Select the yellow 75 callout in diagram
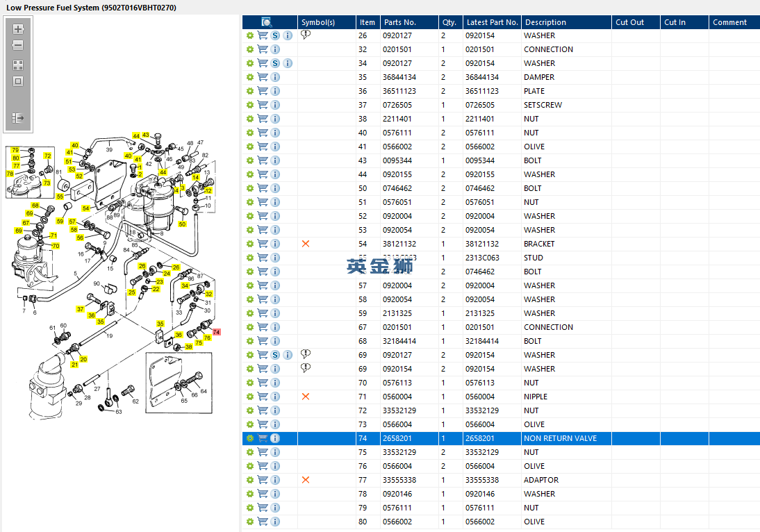The width and height of the screenshot is (760, 532). (199, 342)
